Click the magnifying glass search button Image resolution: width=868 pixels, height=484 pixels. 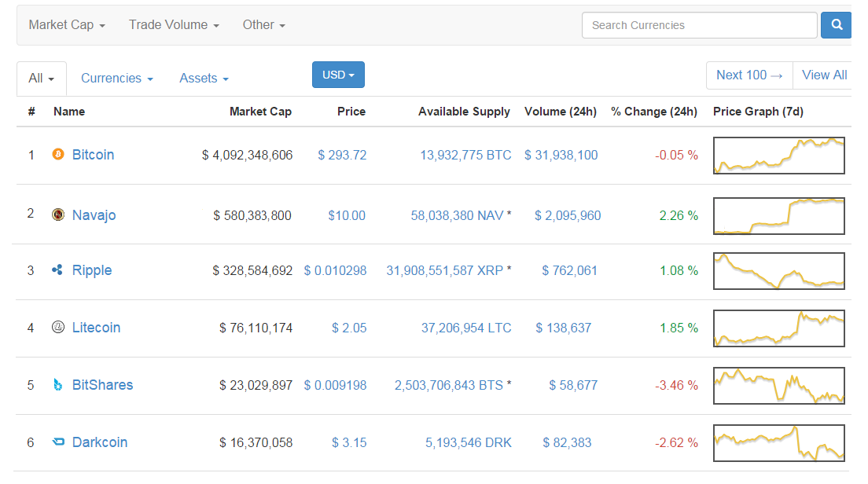pyautogui.click(x=837, y=25)
